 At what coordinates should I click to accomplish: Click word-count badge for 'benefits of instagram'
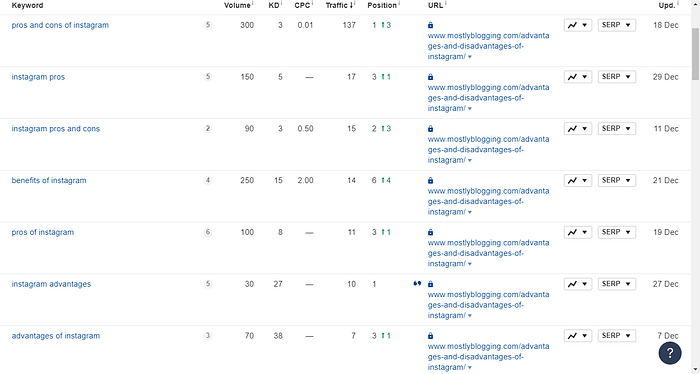click(208, 180)
